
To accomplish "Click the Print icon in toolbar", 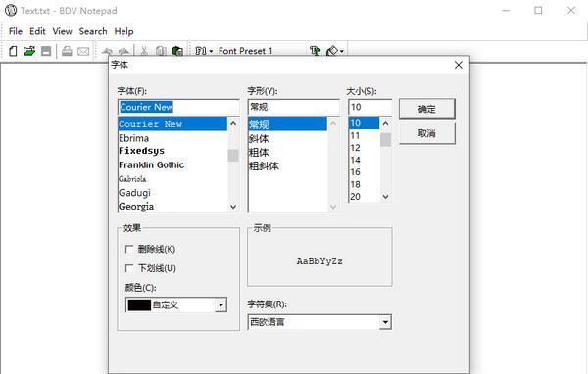I will point(67,51).
